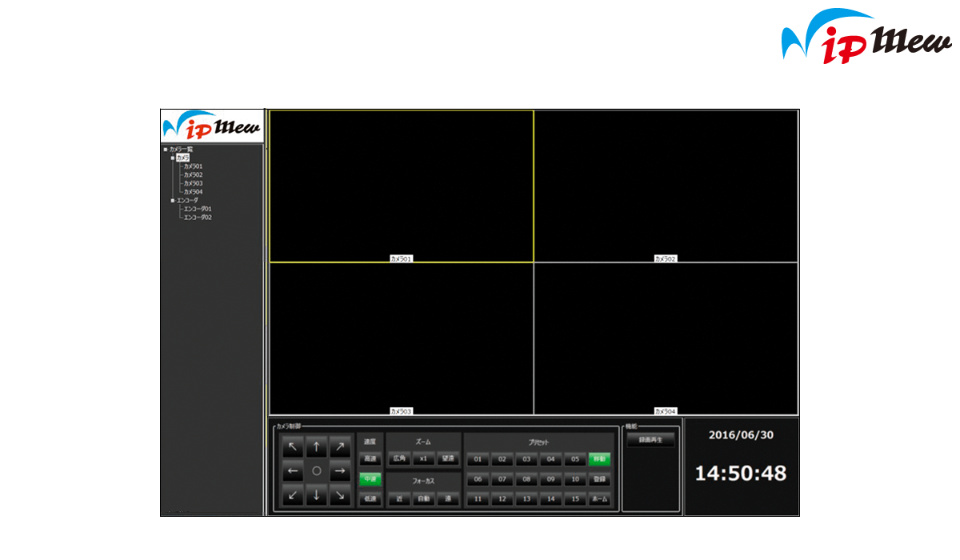Set camera speed to 高速 (high)
This screenshot has width=960, height=560.
click(370, 459)
